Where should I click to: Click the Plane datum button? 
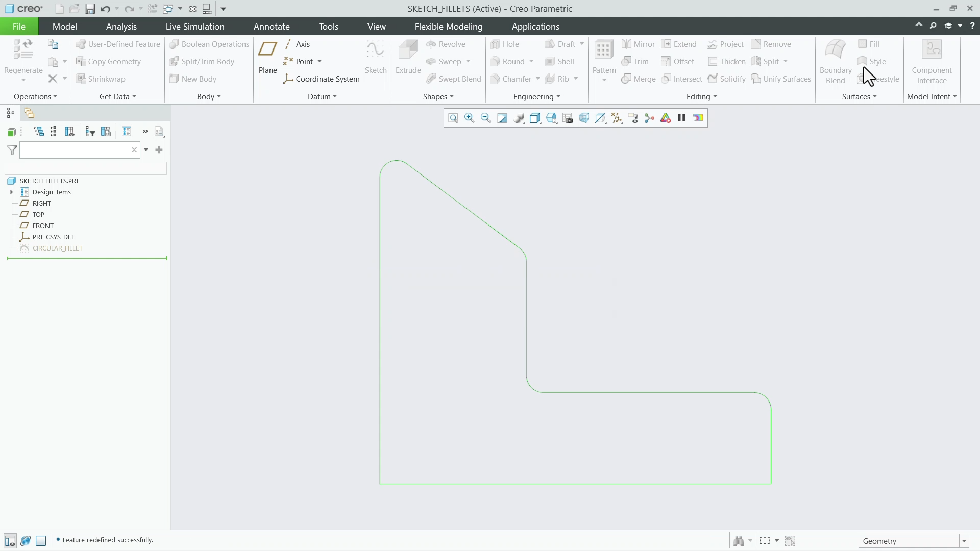coord(267,57)
